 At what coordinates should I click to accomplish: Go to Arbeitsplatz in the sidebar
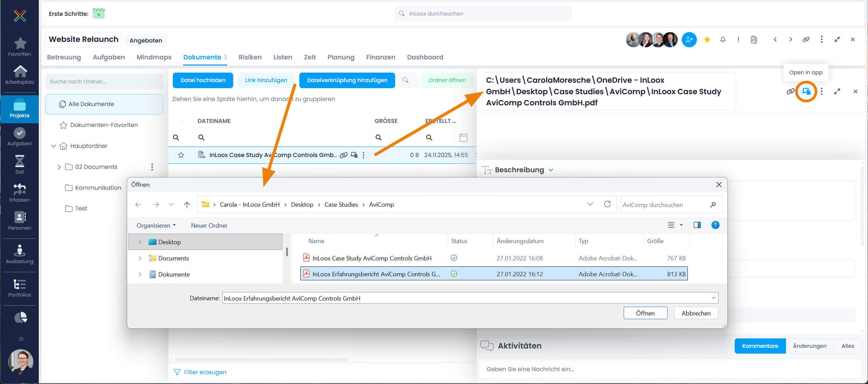click(x=20, y=75)
